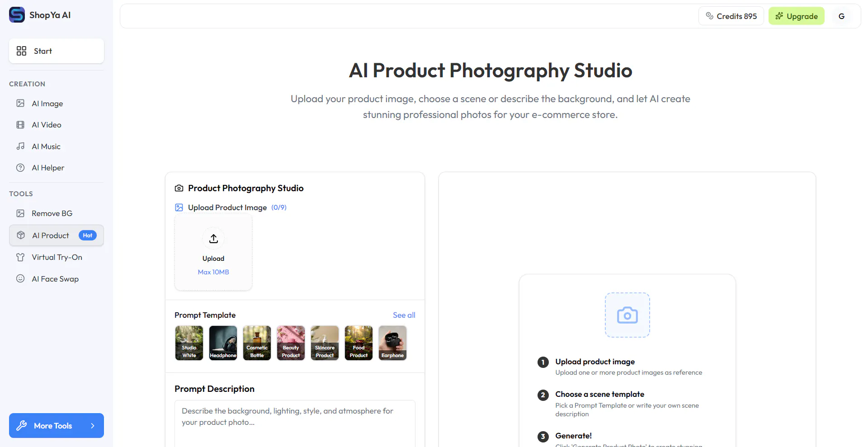
Task: Click the Start grid icon
Action: pyautogui.click(x=21, y=51)
